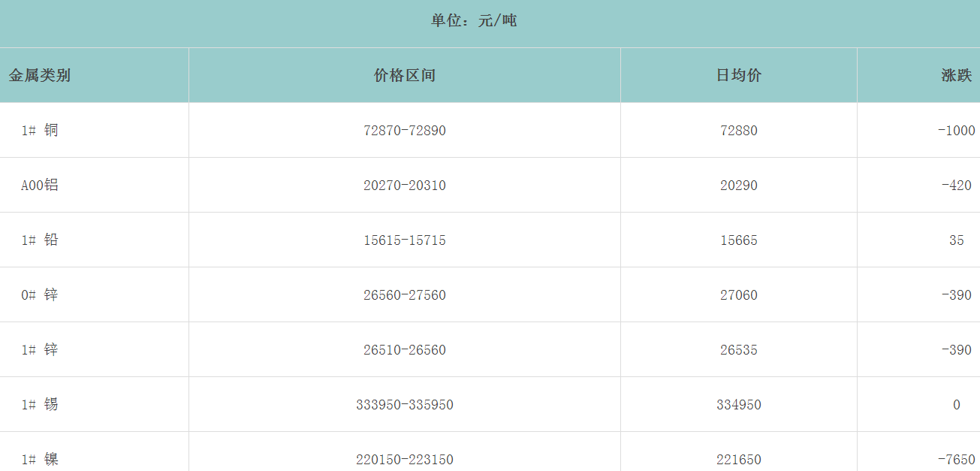Select the daily average price 15665
Viewport: 980px width, 471px height.
click(738, 240)
